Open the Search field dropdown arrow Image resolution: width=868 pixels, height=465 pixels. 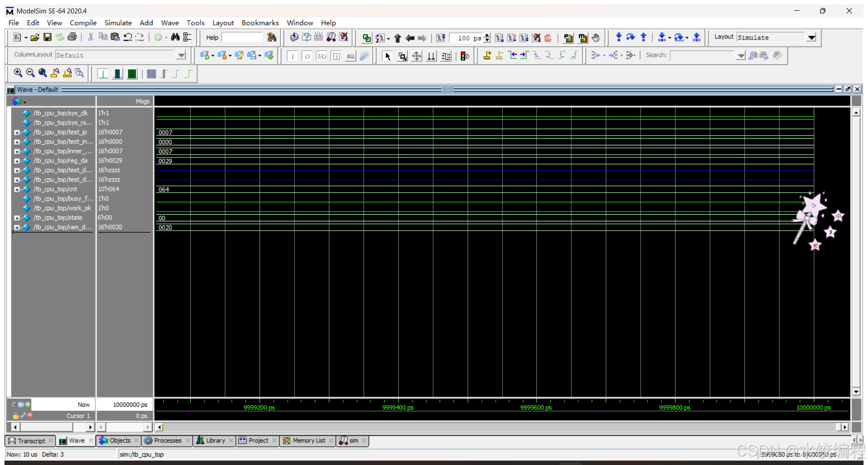pyautogui.click(x=741, y=55)
